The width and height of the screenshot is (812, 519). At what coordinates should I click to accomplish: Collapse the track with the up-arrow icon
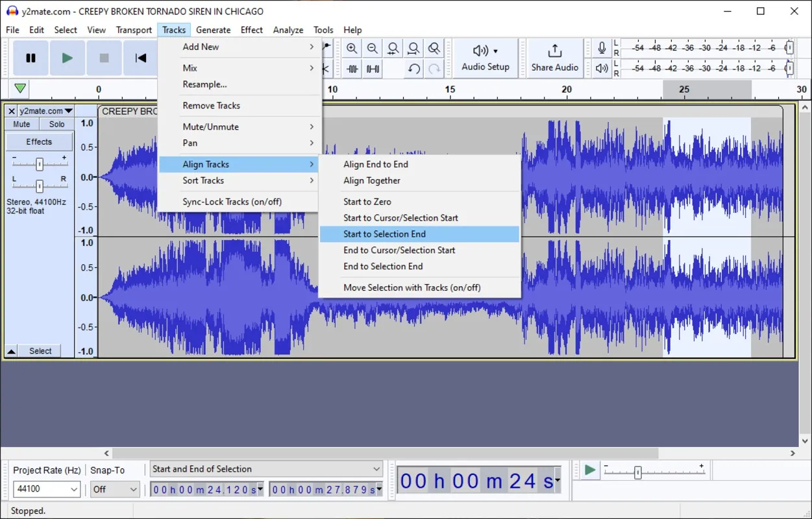pyautogui.click(x=12, y=351)
